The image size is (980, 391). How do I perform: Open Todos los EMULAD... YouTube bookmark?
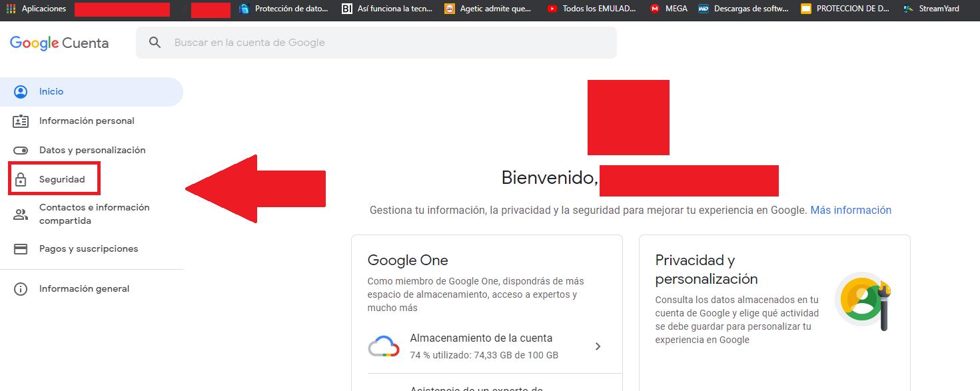tap(592, 9)
